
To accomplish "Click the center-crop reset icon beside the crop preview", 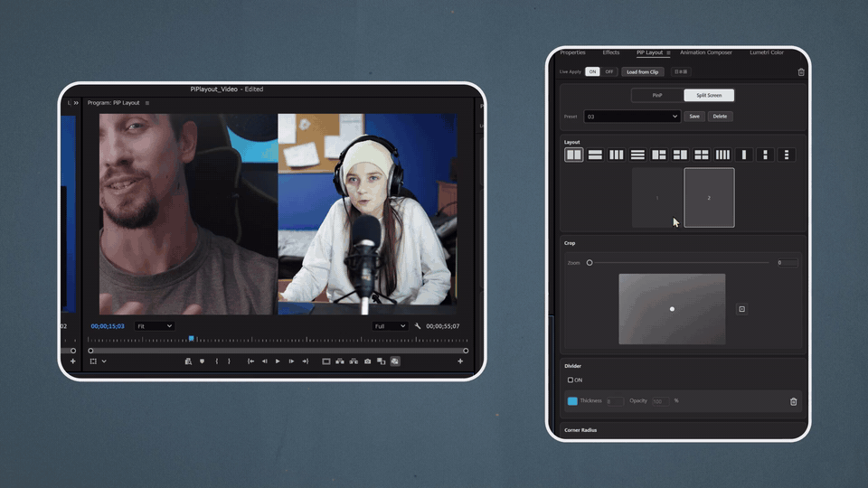I will pyautogui.click(x=741, y=309).
